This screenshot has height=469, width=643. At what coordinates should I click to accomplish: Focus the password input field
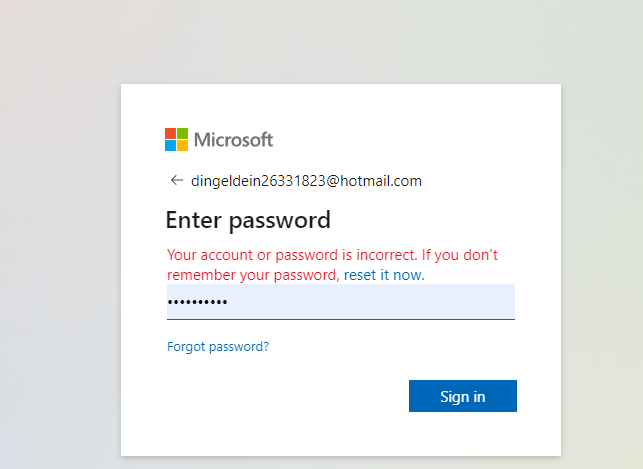click(340, 302)
